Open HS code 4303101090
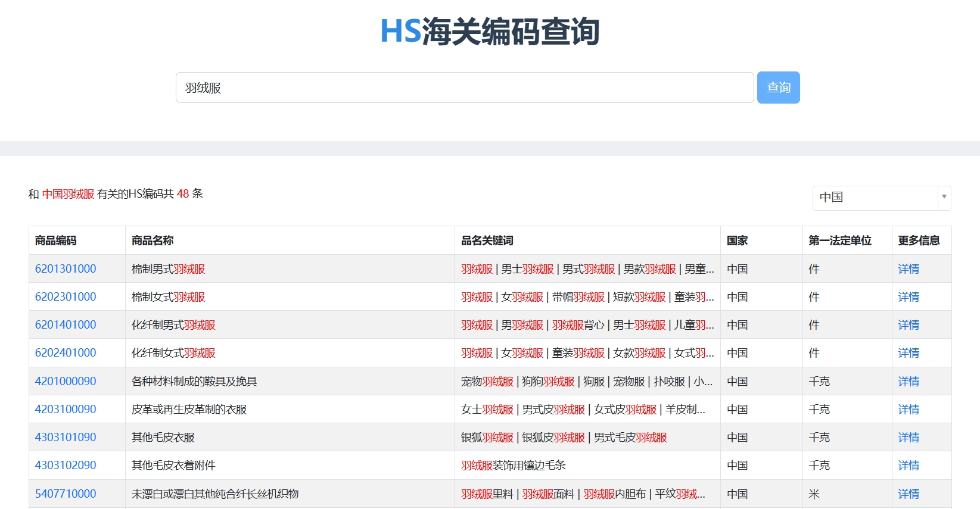This screenshot has width=980, height=509. point(66,437)
